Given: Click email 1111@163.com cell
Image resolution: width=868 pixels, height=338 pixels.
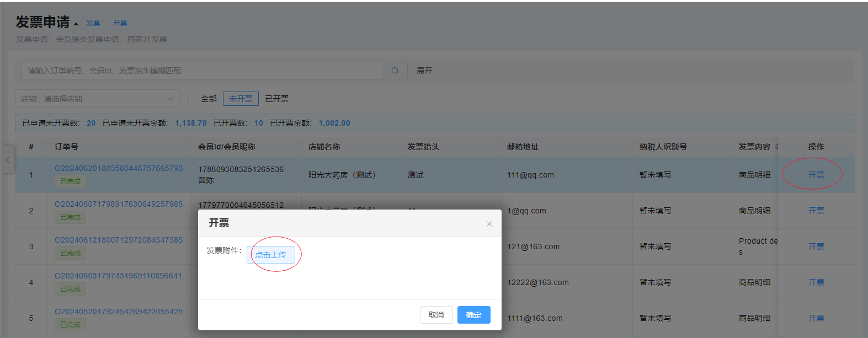Looking at the screenshot, I should tap(535, 318).
